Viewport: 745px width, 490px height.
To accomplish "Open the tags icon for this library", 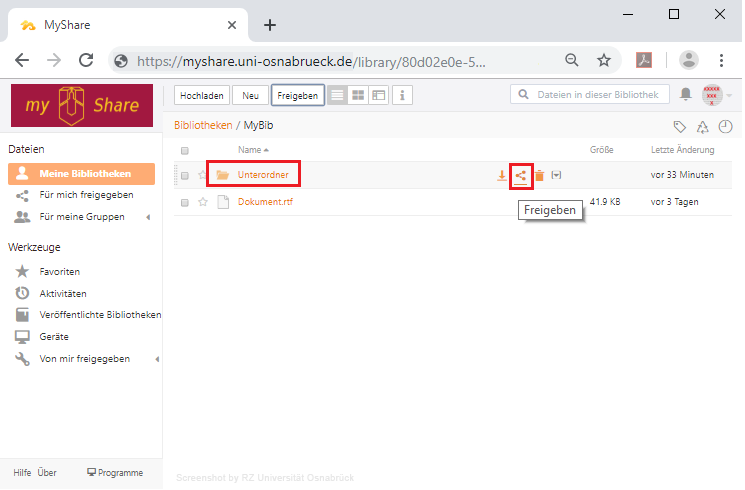I will [x=680, y=127].
